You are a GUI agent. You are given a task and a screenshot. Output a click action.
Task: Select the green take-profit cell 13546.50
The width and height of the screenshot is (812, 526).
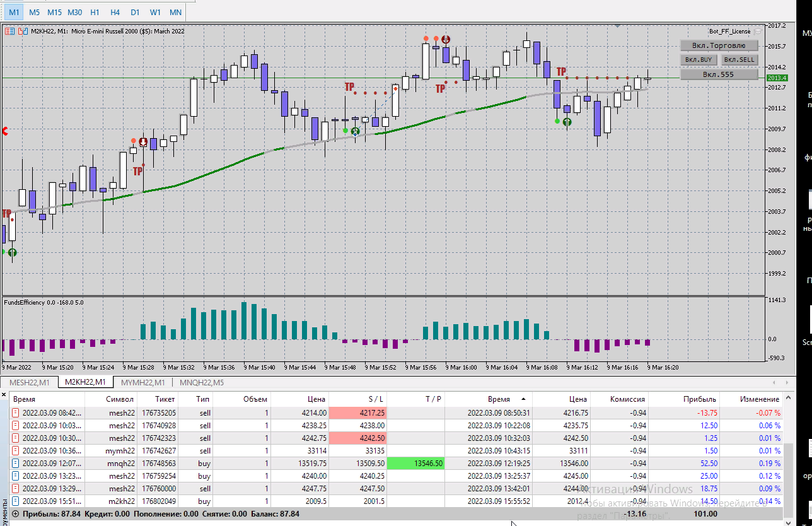pyautogui.click(x=416, y=464)
